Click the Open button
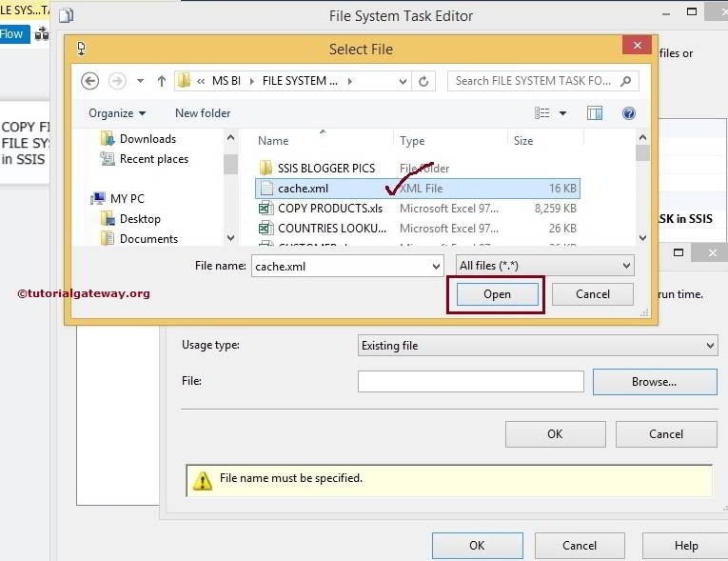 [497, 294]
